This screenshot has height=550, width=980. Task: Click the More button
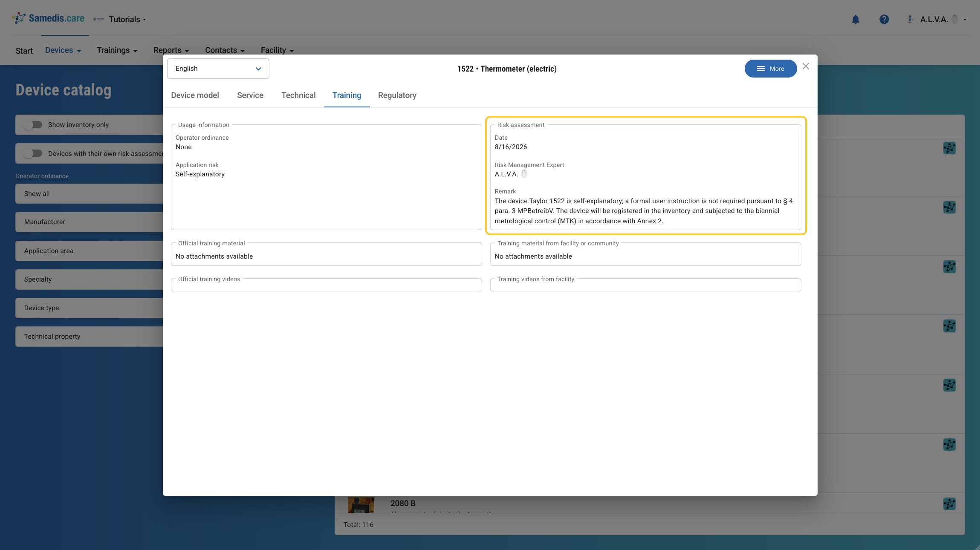(771, 69)
